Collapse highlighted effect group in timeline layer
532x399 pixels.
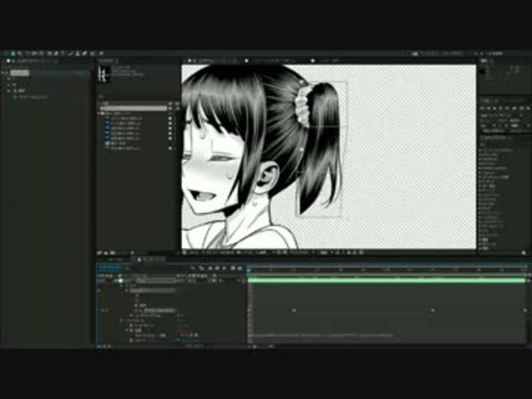coord(127,290)
